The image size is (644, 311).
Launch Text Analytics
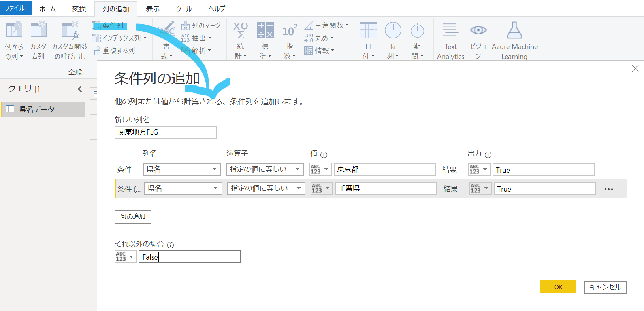click(450, 41)
